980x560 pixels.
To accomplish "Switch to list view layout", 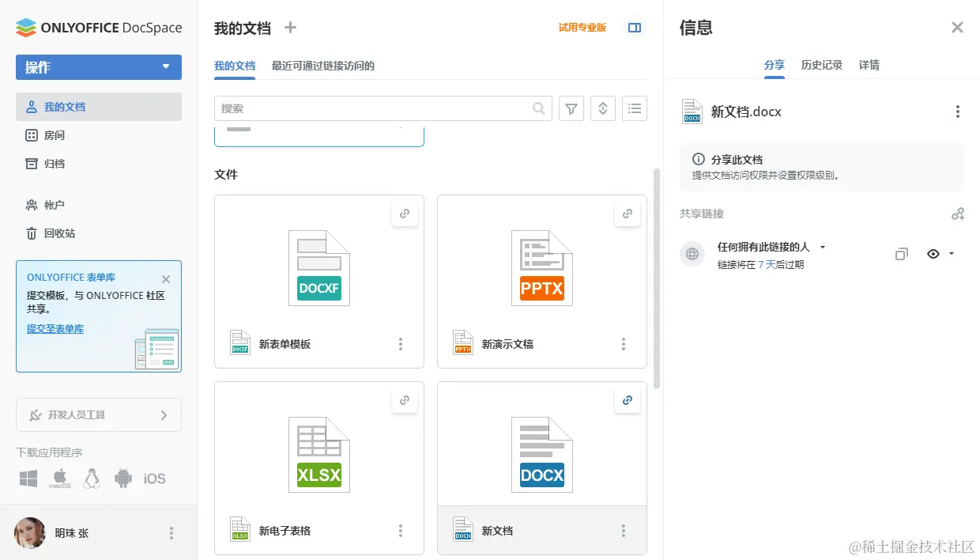I will [635, 108].
